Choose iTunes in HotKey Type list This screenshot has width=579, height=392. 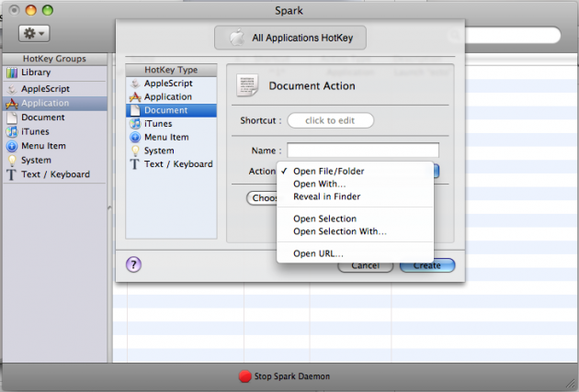tap(171, 124)
